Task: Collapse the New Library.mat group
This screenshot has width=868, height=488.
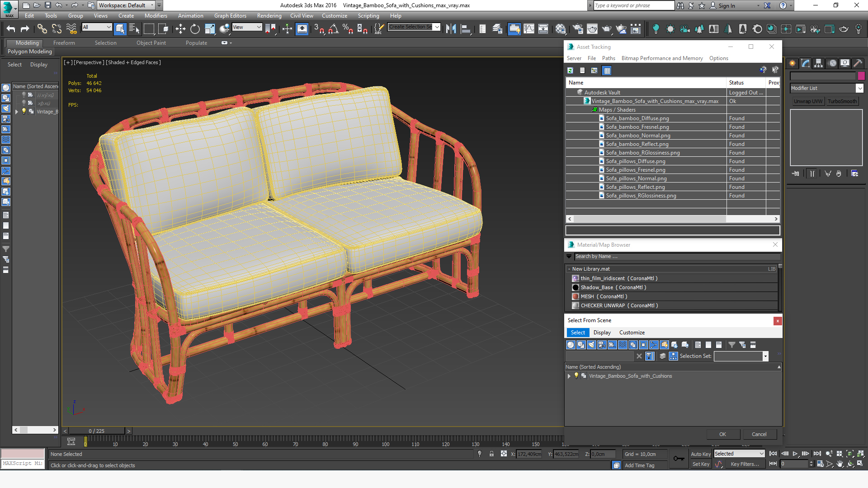Action: tap(569, 269)
